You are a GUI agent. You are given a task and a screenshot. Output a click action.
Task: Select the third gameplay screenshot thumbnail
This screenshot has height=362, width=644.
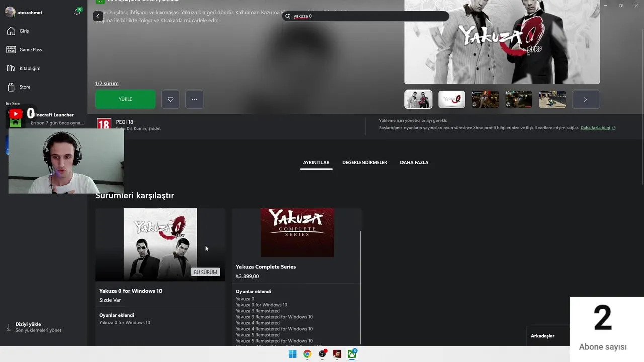485,99
